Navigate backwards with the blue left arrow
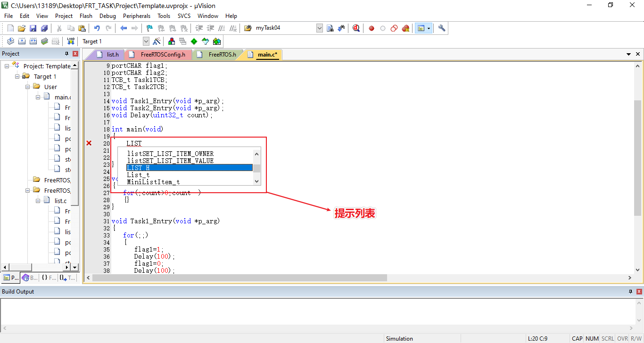The image size is (644, 343). (x=124, y=28)
